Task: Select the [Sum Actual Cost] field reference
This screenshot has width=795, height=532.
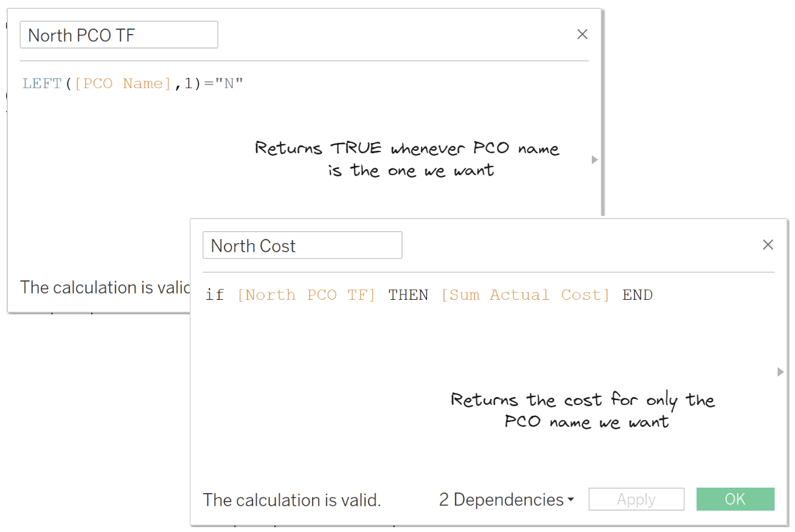Action: pos(525,295)
